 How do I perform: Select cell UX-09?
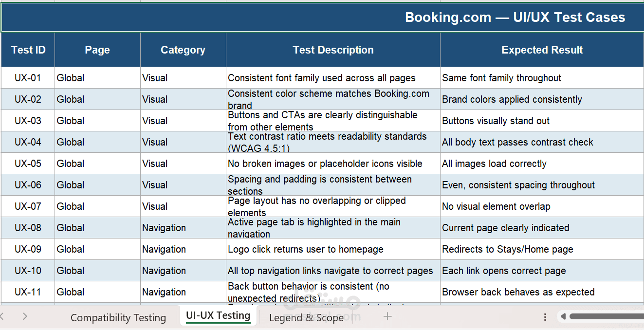click(x=28, y=249)
